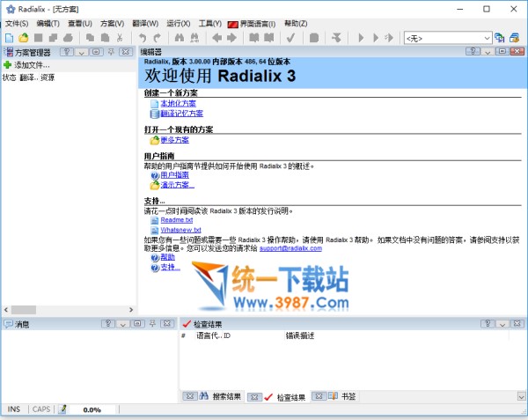
Task: Click the Save toolbar icon
Action: [x=39, y=38]
